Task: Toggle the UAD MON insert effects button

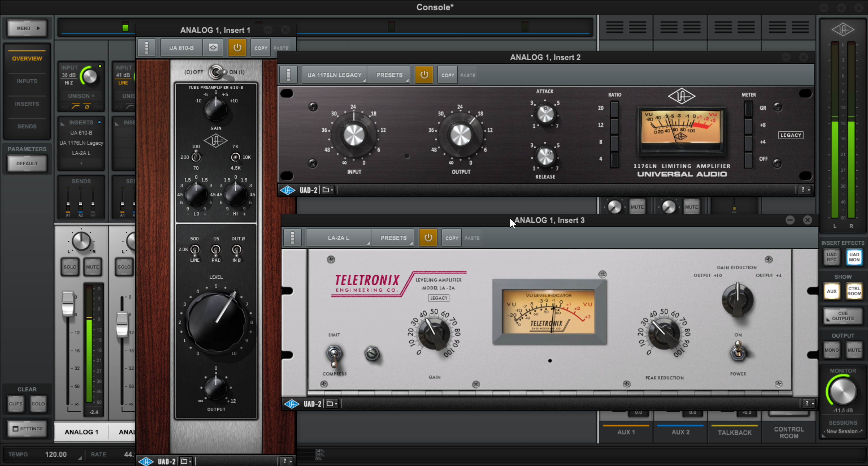Action: pyautogui.click(x=854, y=257)
